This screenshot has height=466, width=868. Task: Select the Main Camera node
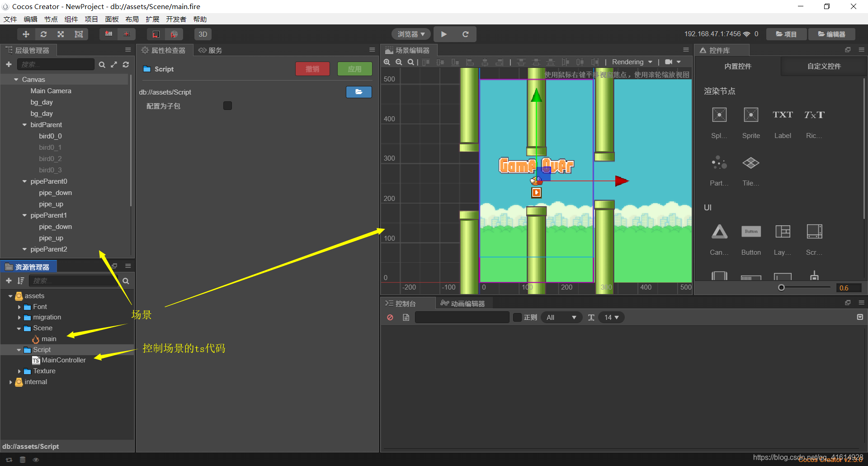tap(51, 91)
